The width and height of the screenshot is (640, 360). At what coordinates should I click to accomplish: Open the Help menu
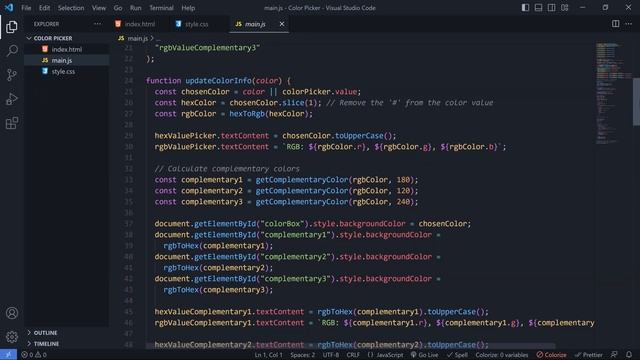[x=188, y=8]
